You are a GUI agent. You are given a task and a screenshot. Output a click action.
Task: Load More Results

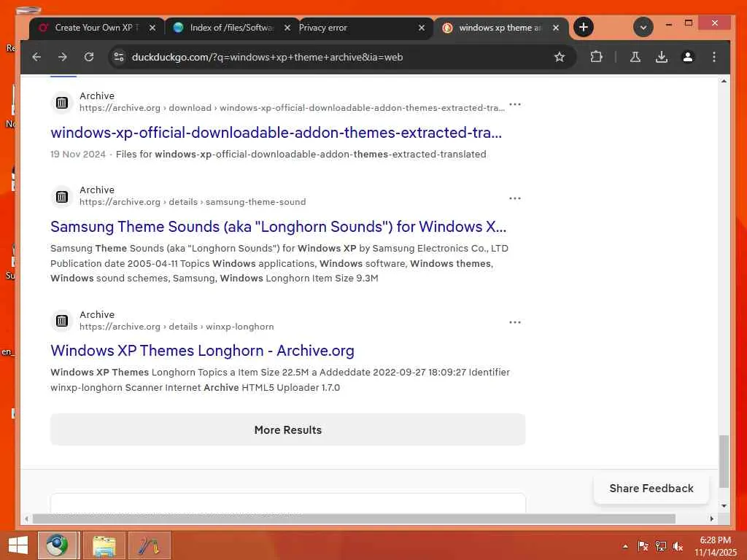[x=287, y=430]
